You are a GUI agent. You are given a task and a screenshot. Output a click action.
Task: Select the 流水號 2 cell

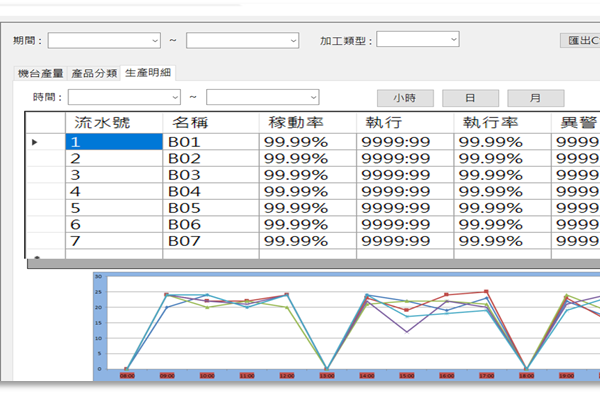click(114, 158)
